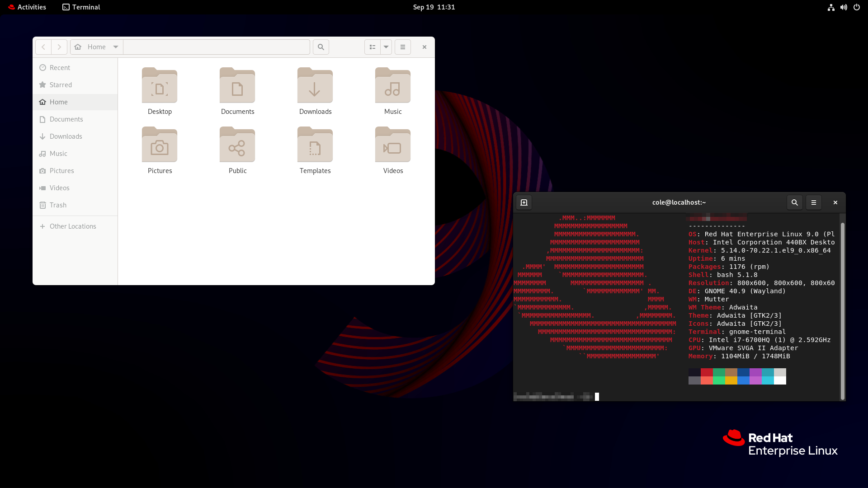Click the file manager search icon

(321, 47)
